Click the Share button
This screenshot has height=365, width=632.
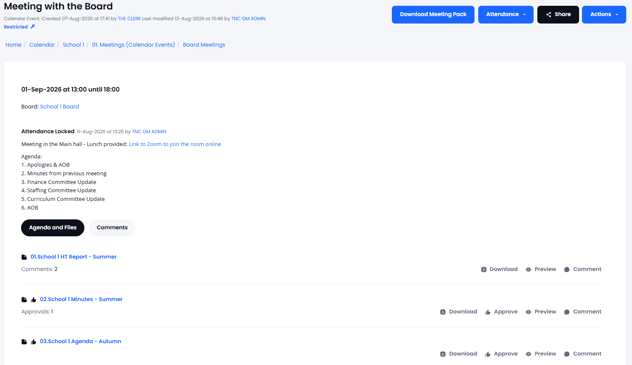point(558,15)
